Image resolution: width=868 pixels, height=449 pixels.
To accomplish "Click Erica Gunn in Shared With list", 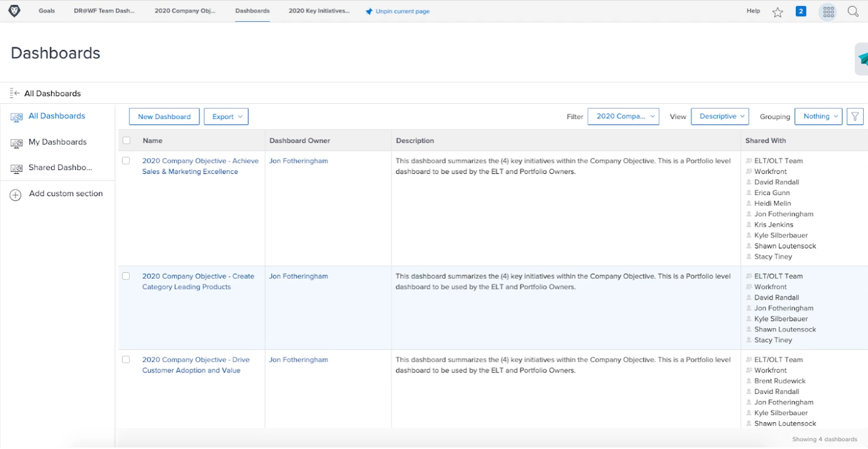I will click(772, 193).
